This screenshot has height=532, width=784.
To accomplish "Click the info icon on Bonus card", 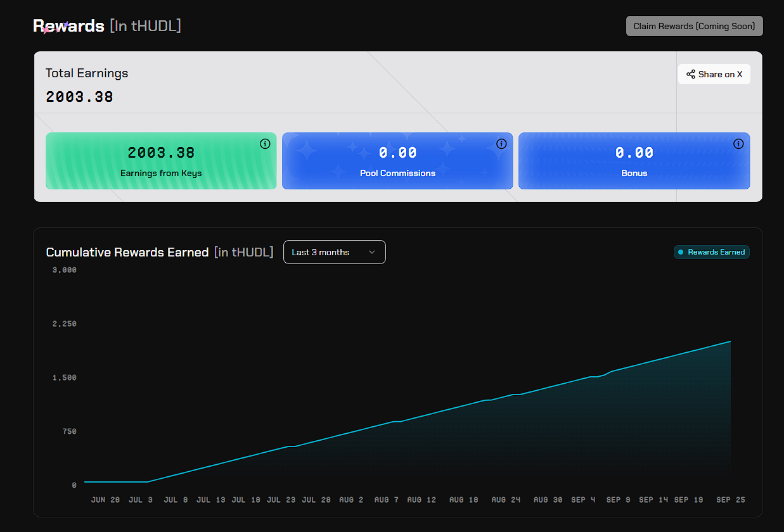I will 738,144.
